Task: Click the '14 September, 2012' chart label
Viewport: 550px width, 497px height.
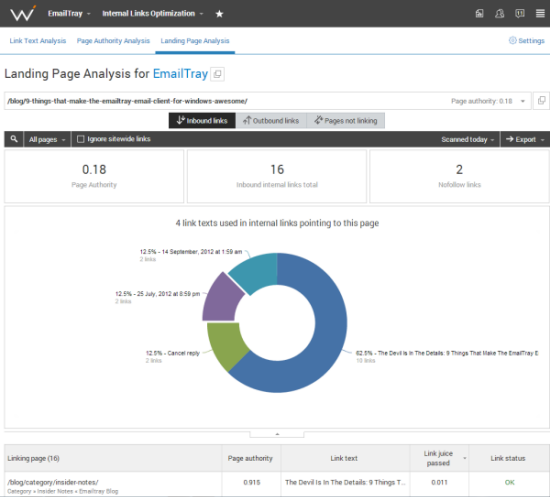Action: [x=191, y=252]
